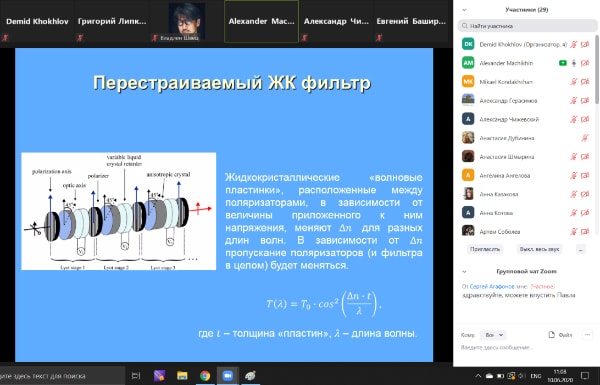This screenshot has width=600, height=385.
Task: Click the video-off icon for Артем Соболев
Action: click(x=585, y=232)
